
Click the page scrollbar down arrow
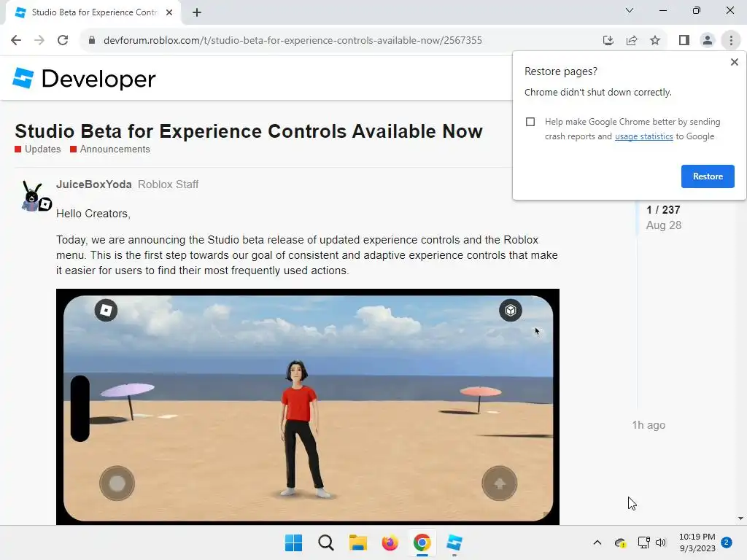[740, 518]
